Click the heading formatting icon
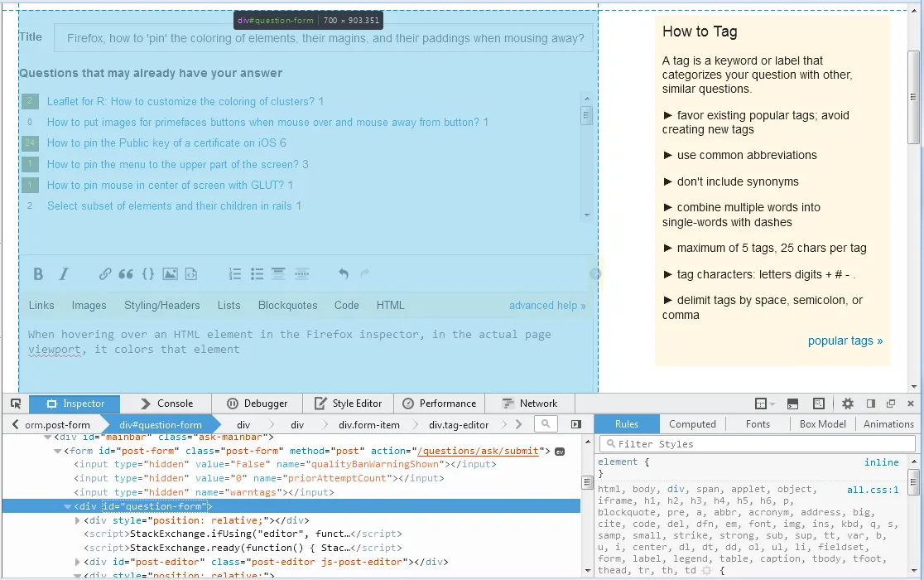The image size is (924, 580). [278, 273]
